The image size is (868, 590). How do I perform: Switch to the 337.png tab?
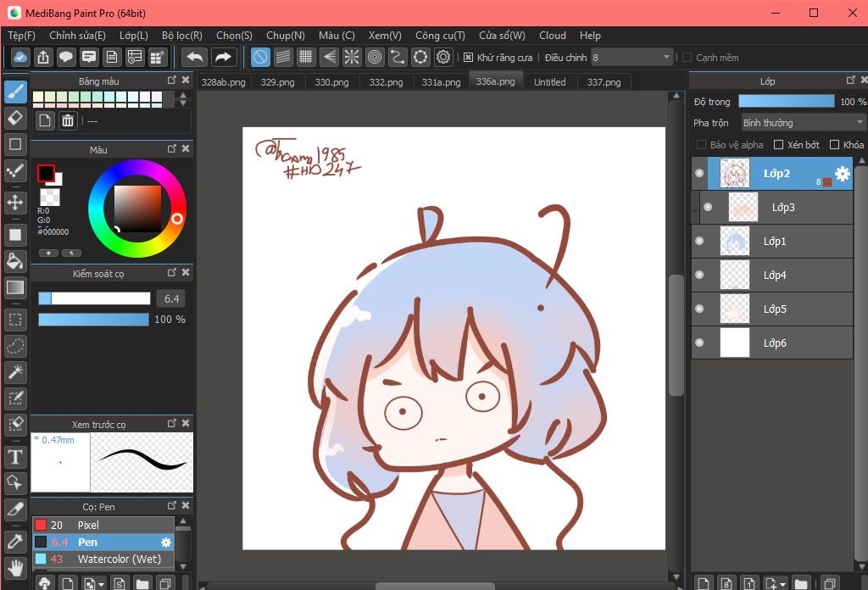(604, 82)
